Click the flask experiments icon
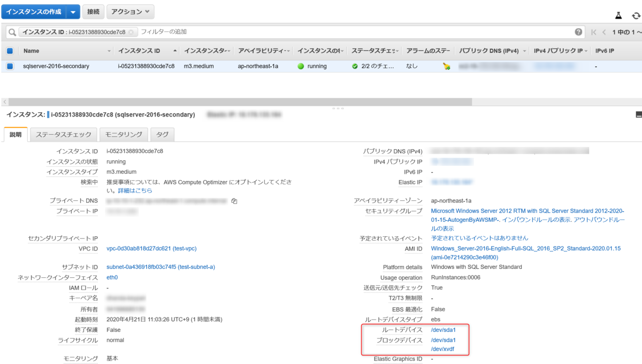 tap(620, 17)
